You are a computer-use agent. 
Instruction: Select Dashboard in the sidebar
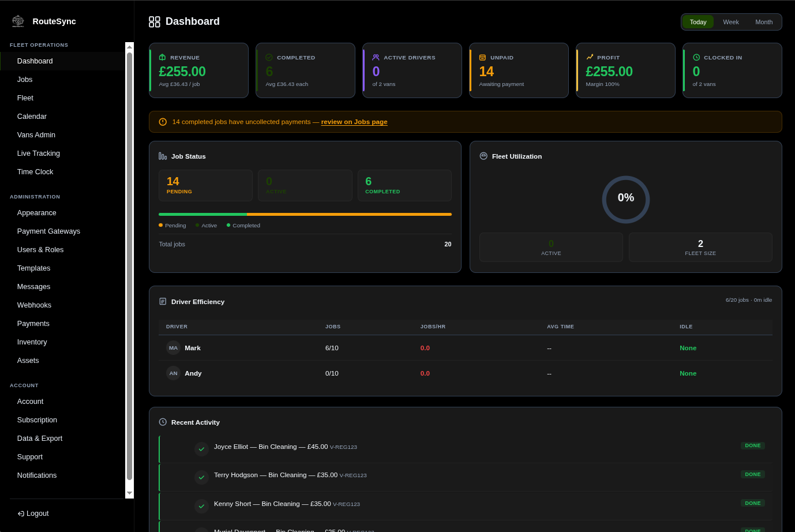click(62, 61)
